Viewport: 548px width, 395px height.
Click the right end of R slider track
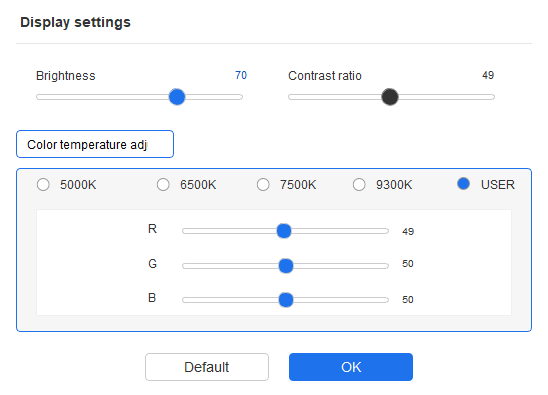coord(385,231)
